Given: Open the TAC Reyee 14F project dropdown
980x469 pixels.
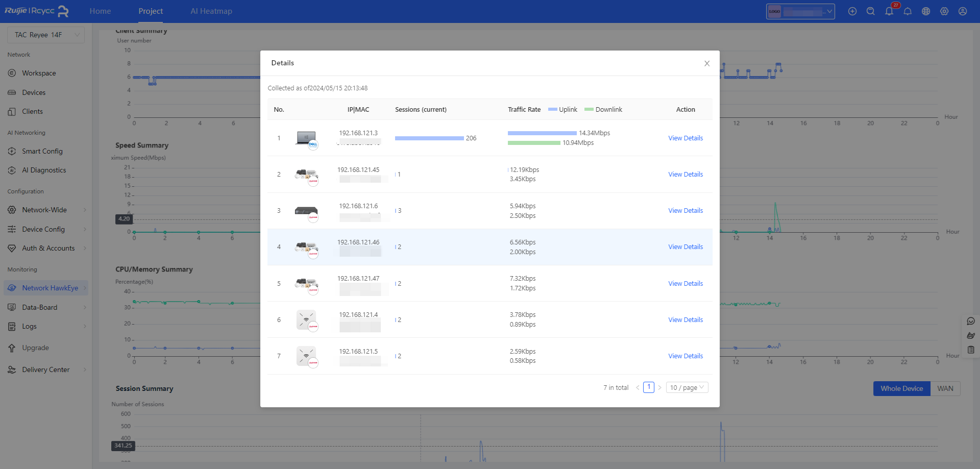Looking at the screenshot, I should [46, 35].
